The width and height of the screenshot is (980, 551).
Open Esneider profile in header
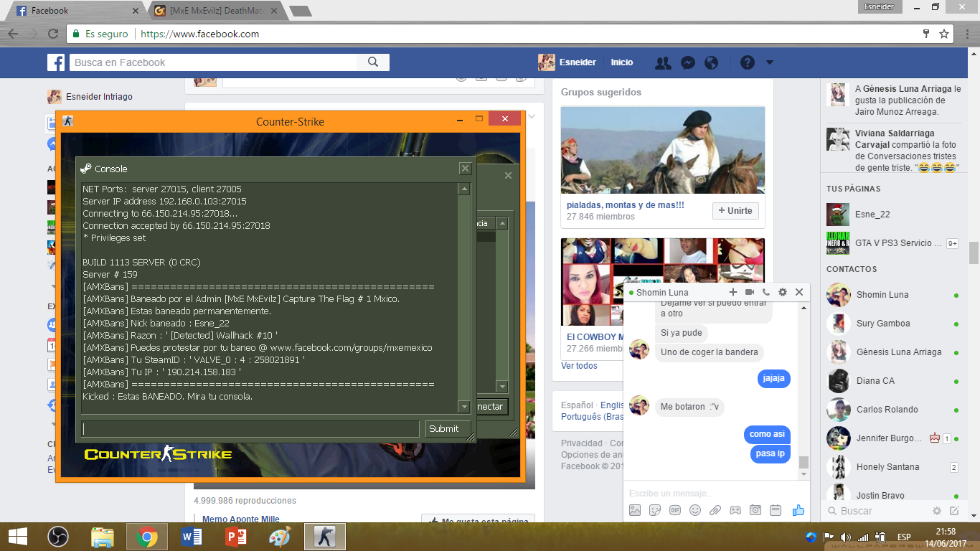pyautogui.click(x=567, y=62)
